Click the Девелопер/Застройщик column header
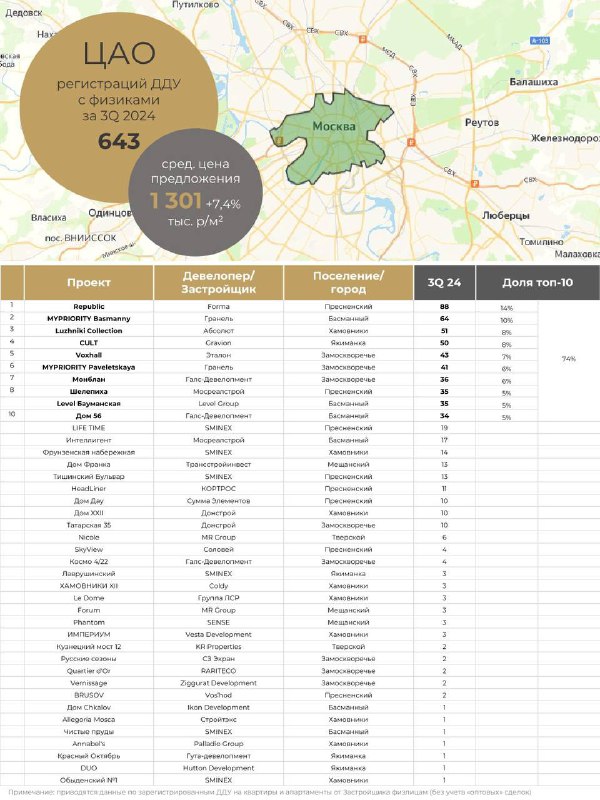The width and height of the screenshot is (600, 800). 218,282
